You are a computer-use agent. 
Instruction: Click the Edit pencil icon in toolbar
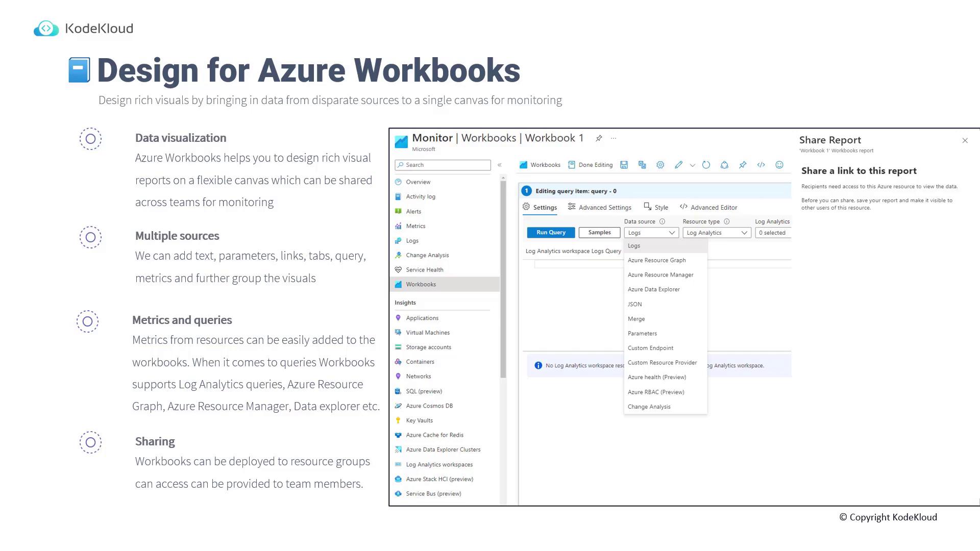tap(678, 165)
